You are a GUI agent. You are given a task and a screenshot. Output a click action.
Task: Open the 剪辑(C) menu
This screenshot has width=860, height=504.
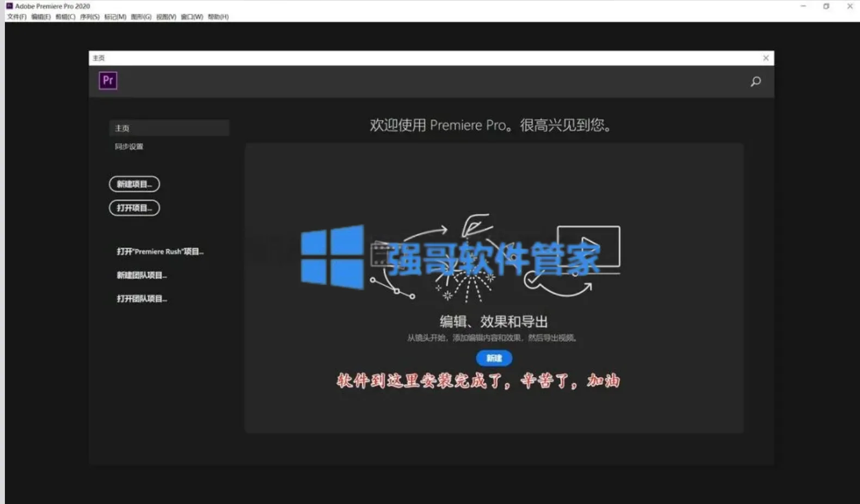pyautogui.click(x=65, y=17)
